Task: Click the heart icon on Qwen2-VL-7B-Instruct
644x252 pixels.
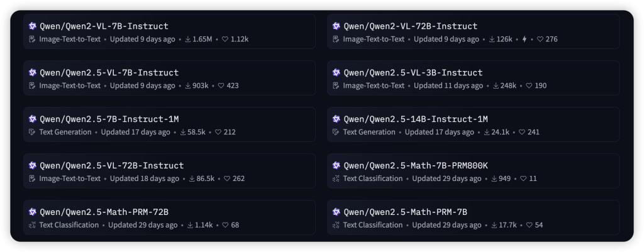Action: point(225,39)
